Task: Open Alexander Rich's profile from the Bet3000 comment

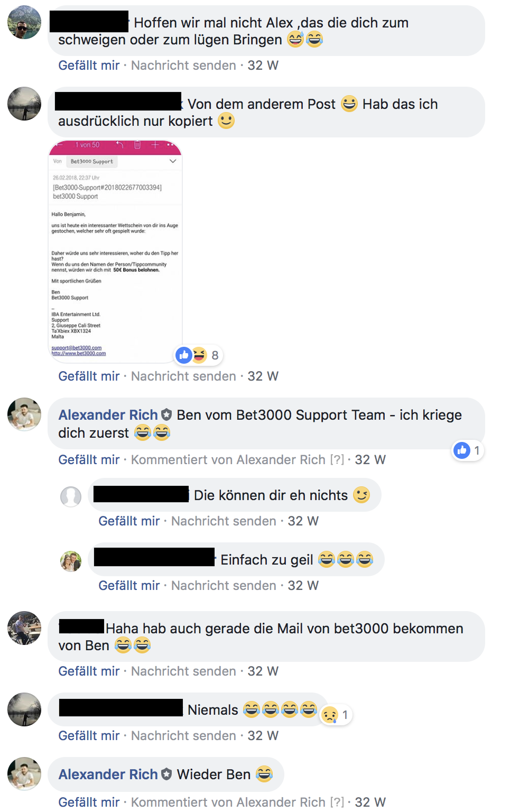Action: click(108, 415)
